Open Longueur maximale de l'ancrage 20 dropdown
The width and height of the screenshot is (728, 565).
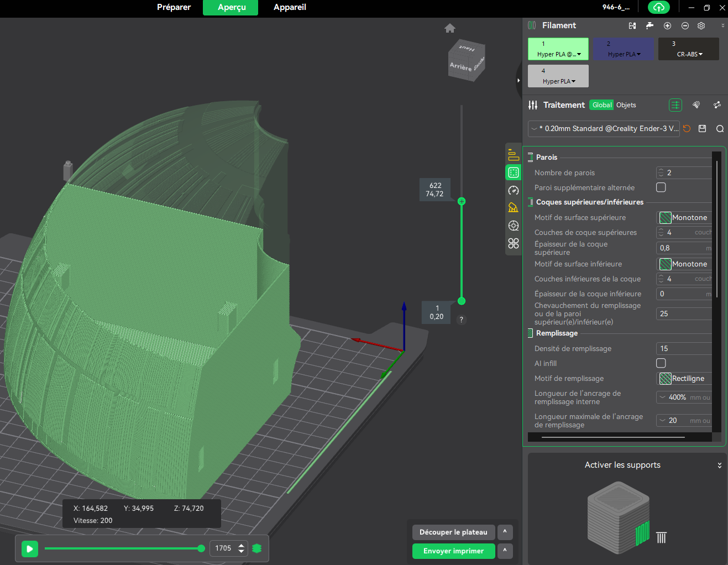[x=684, y=420]
